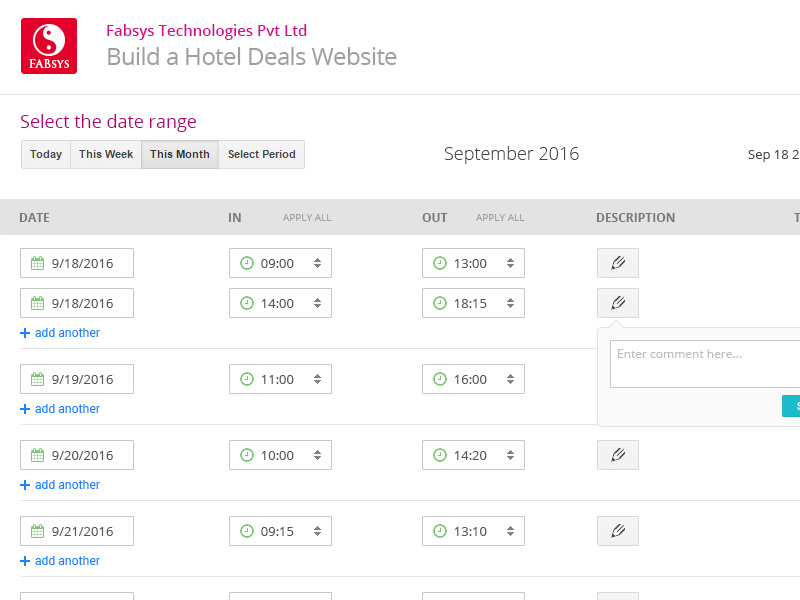
Task: Click APPLY ALL in the OUT column
Action: coord(499,217)
